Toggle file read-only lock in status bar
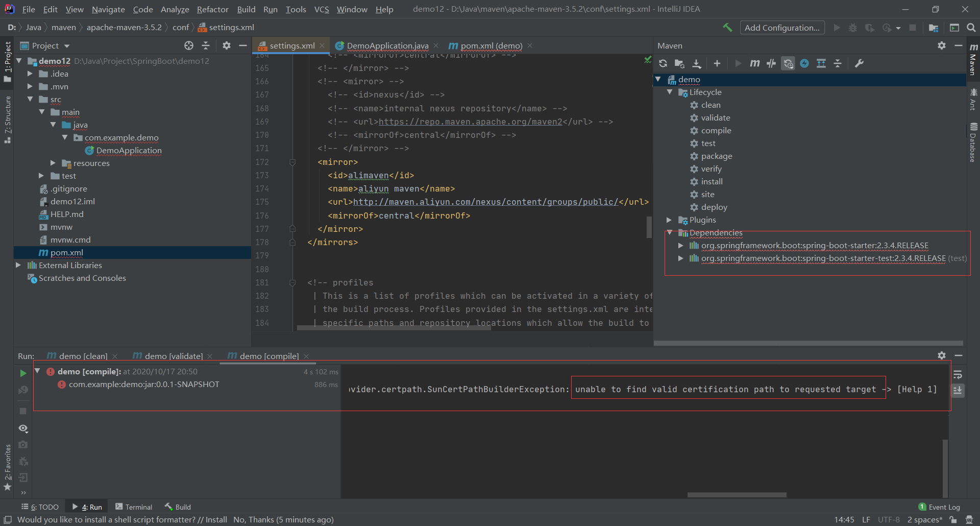The width and height of the screenshot is (980, 526). 953,520
